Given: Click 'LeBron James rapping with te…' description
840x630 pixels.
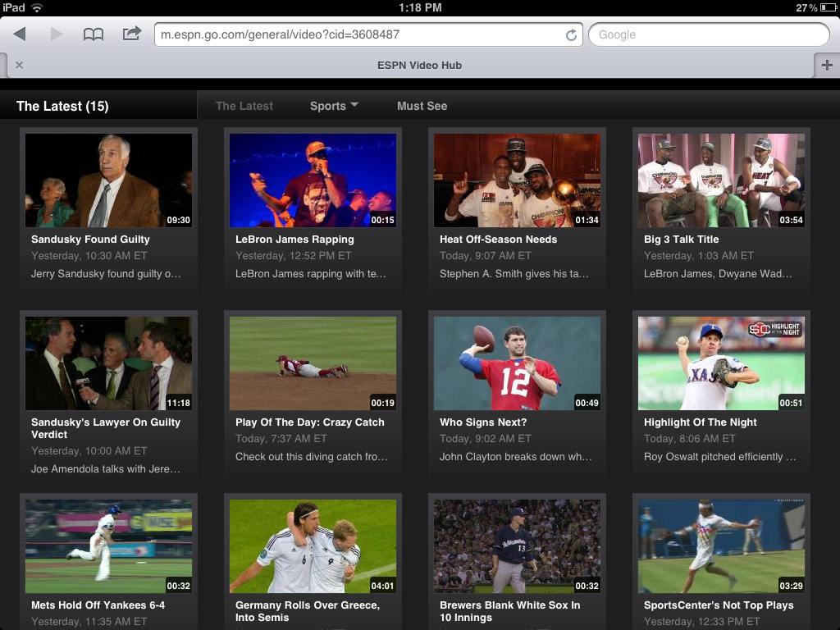Looking at the screenshot, I should [311, 274].
